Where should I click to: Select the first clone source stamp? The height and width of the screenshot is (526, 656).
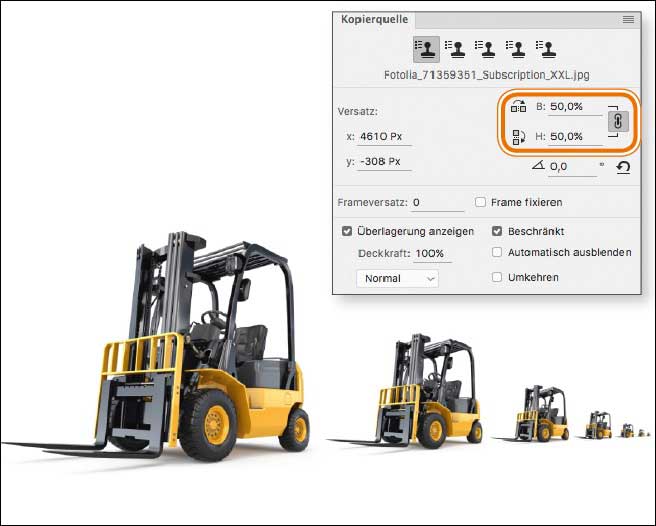(426, 49)
